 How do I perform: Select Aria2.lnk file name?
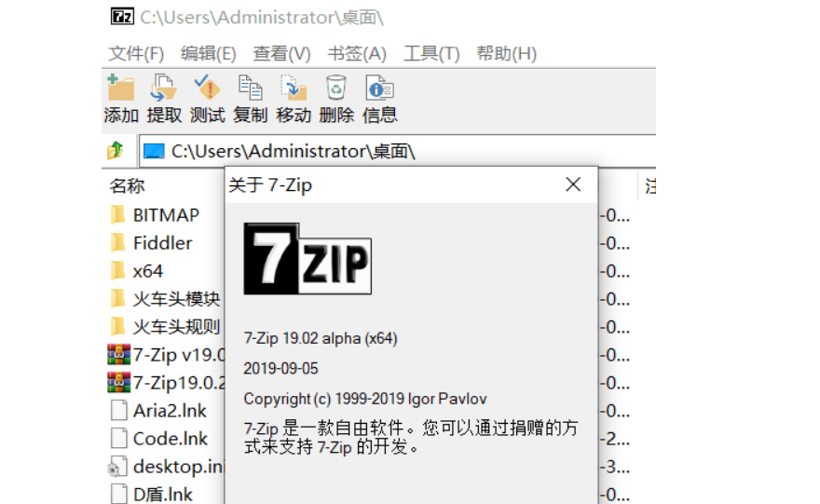[170, 411]
